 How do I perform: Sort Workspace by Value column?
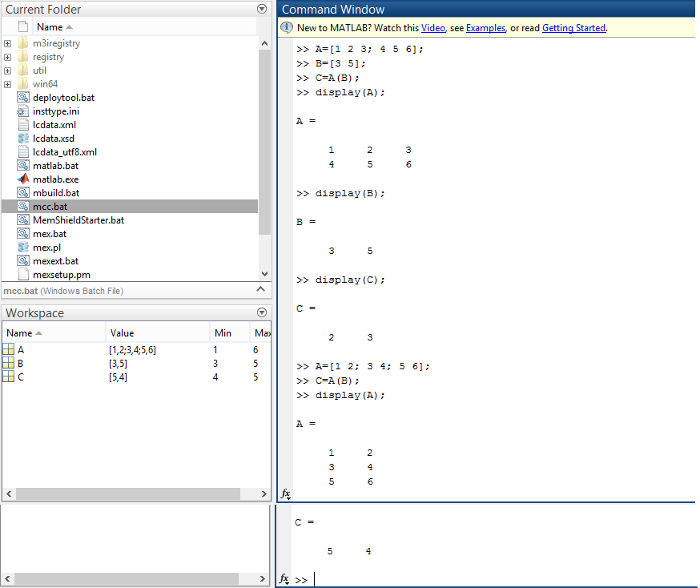click(x=158, y=333)
